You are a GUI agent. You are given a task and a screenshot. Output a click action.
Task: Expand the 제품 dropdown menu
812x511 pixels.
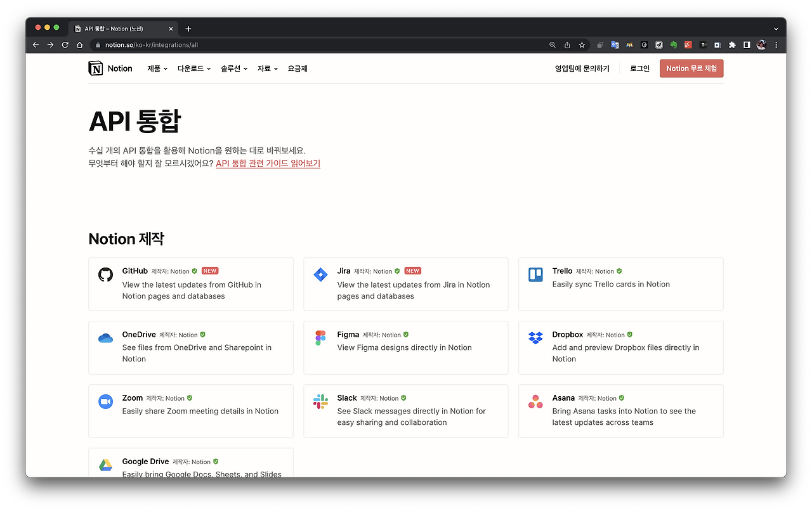tap(157, 68)
